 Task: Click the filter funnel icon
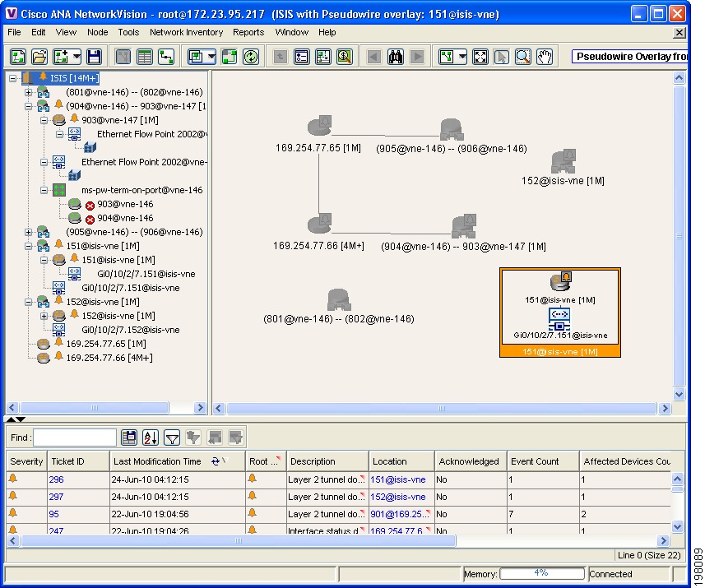172,438
